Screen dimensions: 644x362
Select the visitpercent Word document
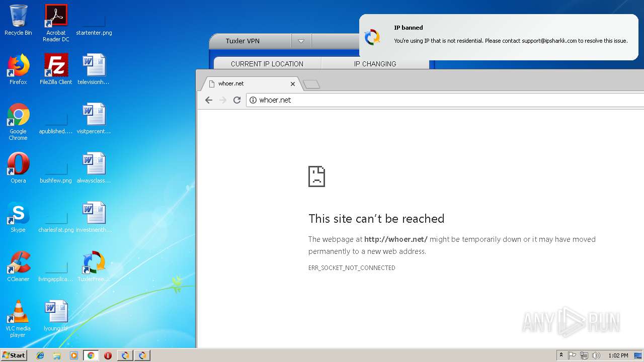click(x=94, y=119)
